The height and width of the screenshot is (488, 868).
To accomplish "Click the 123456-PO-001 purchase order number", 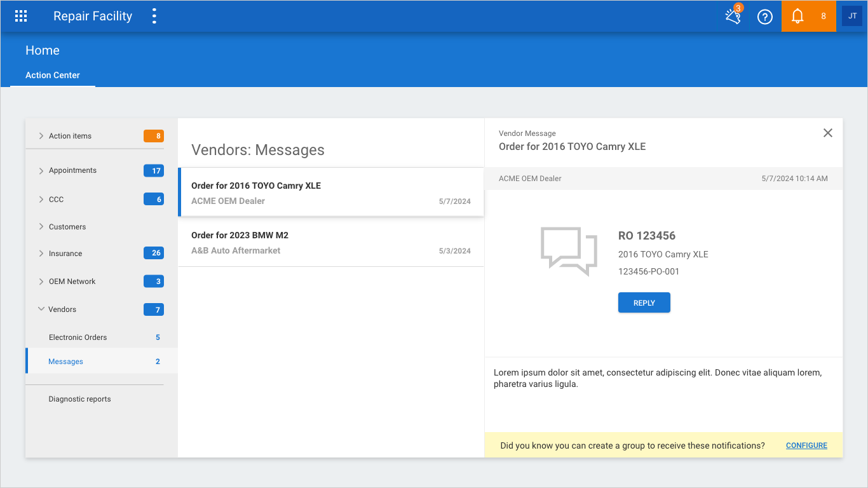I will [x=649, y=271].
